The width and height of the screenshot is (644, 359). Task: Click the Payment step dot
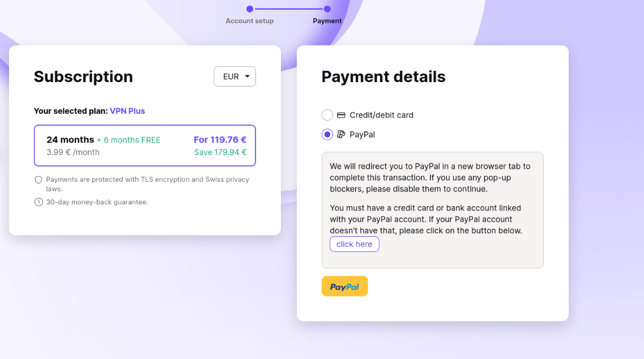[x=327, y=9]
